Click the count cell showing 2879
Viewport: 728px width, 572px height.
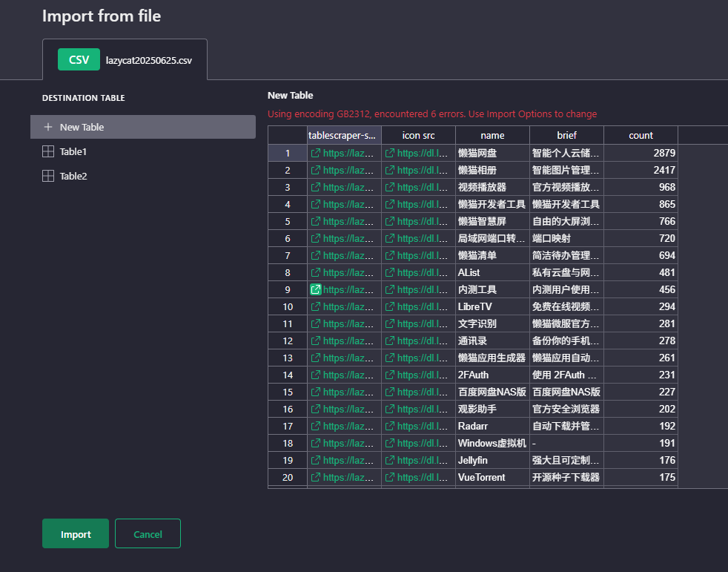pyautogui.click(x=641, y=153)
